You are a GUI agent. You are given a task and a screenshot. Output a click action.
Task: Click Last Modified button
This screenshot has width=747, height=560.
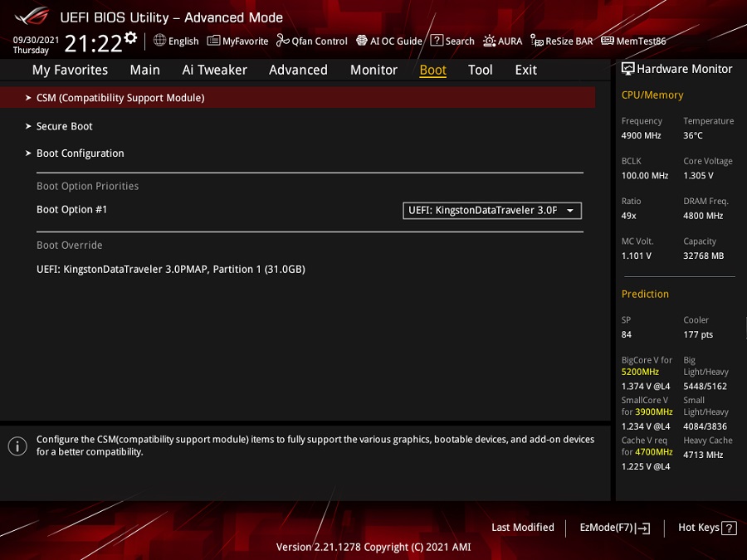(x=523, y=528)
